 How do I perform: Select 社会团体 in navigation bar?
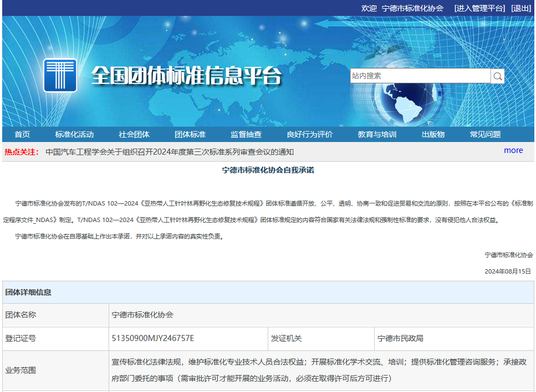(x=134, y=135)
